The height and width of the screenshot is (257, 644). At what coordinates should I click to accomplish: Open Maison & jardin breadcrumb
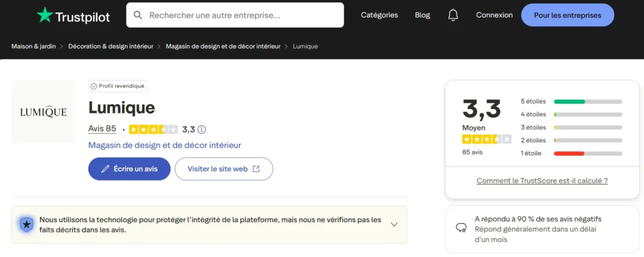pyautogui.click(x=34, y=46)
